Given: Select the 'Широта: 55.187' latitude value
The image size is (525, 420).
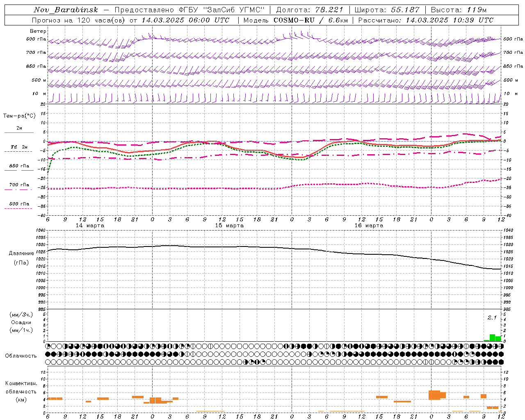Looking at the screenshot, I should tap(387, 10).
